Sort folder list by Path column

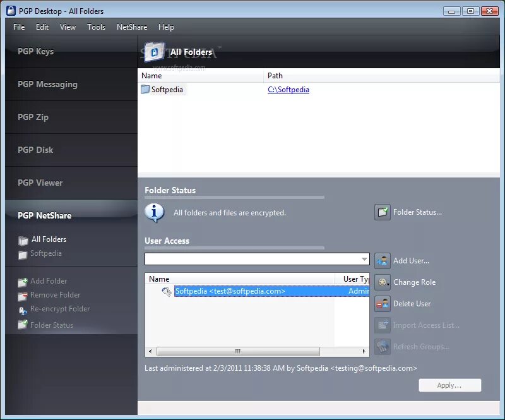point(382,76)
